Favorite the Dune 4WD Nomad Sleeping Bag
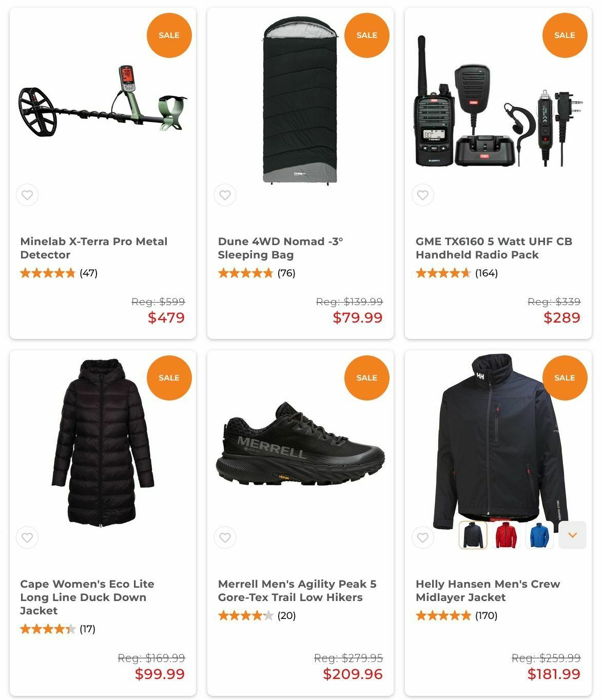Screen dimensions: 602x700 [x=225, y=195]
